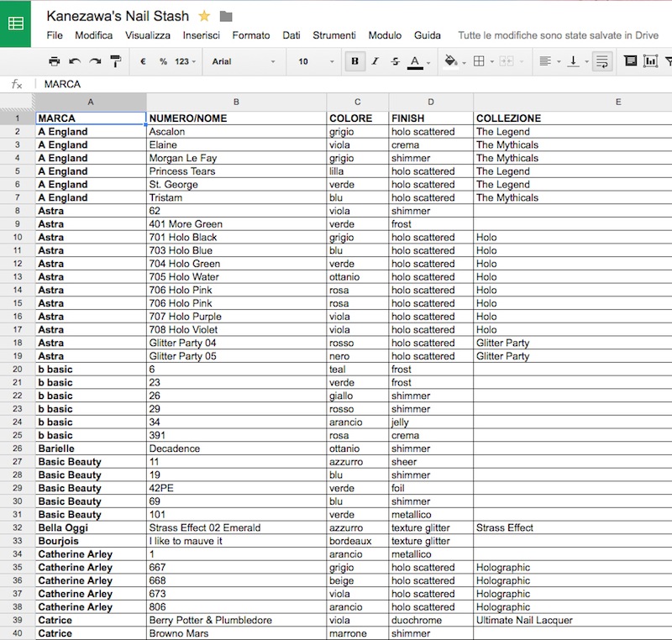Open the fill color bucket
Viewport: 672px width, 640px height.
[x=451, y=61]
